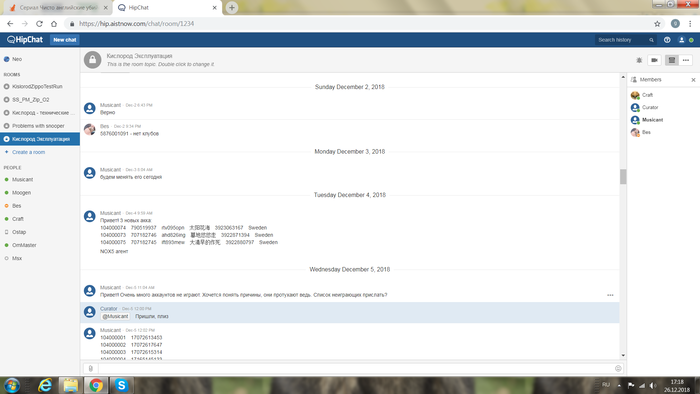Select Кислород Эксплуатация room in sidebar
Viewport: 700px width, 394px height.
(x=40, y=139)
